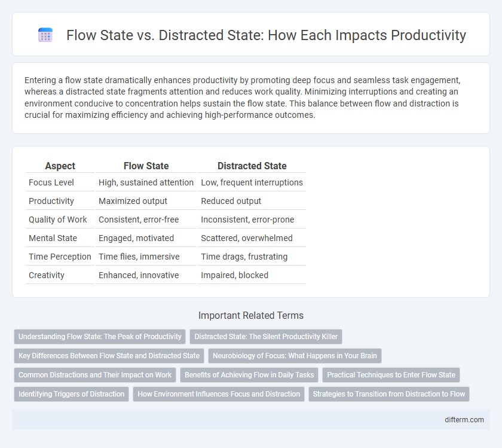Click the difterm.com footer text
Screen dimensions: 502x448
click(464, 419)
